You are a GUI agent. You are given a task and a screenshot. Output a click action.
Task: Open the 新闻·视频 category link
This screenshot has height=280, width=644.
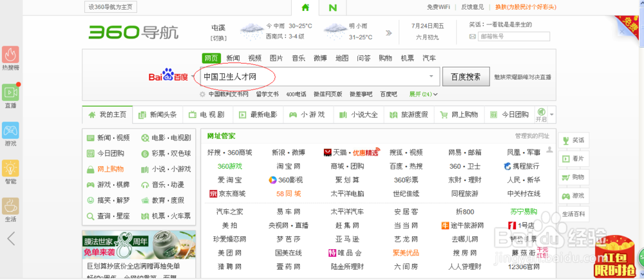pyautogui.click(x=108, y=138)
